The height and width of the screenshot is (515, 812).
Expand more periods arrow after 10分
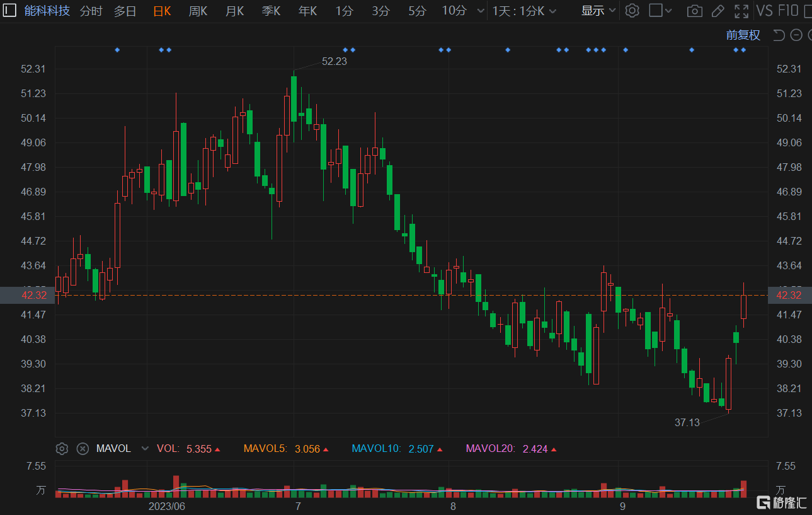(x=481, y=11)
